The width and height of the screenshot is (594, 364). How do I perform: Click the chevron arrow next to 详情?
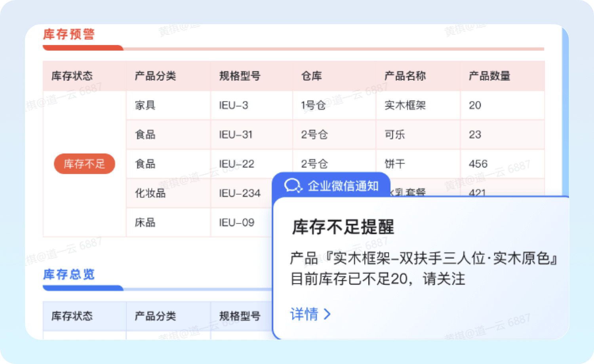327,314
